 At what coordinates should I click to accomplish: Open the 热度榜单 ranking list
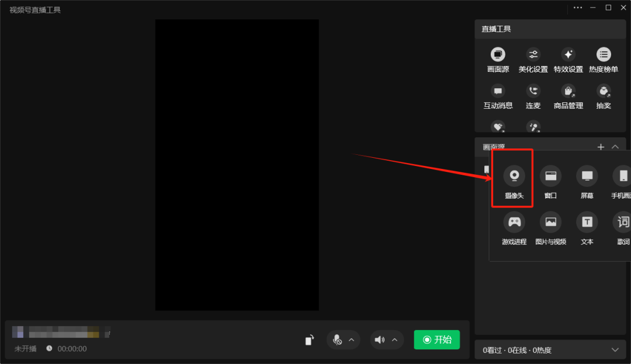click(603, 55)
